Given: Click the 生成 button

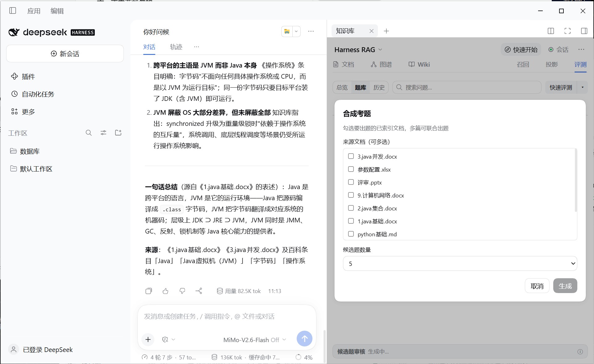Looking at the screenshot, I should coord(565,286).
